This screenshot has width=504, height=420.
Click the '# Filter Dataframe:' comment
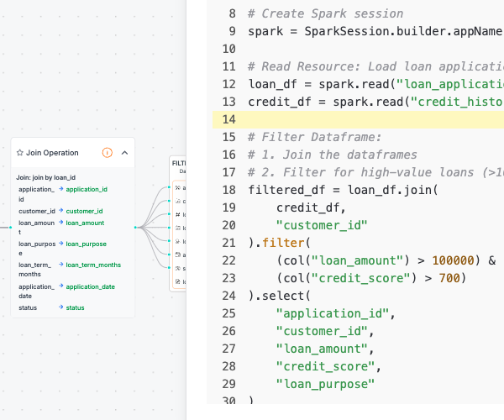[x=315, y=137]
